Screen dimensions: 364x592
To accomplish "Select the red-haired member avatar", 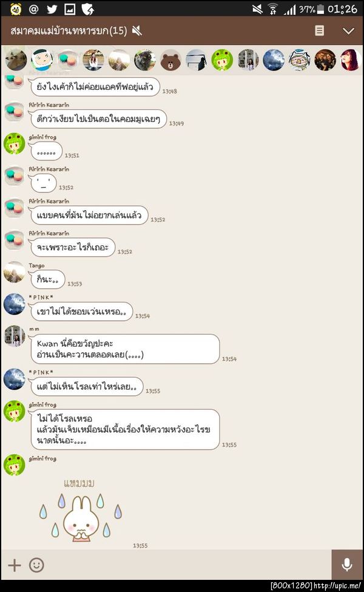I will [351, 60].
